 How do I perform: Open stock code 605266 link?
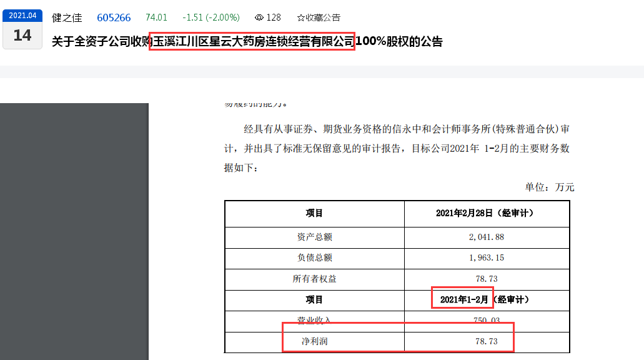pyautogui.click(x=114, y=17)
